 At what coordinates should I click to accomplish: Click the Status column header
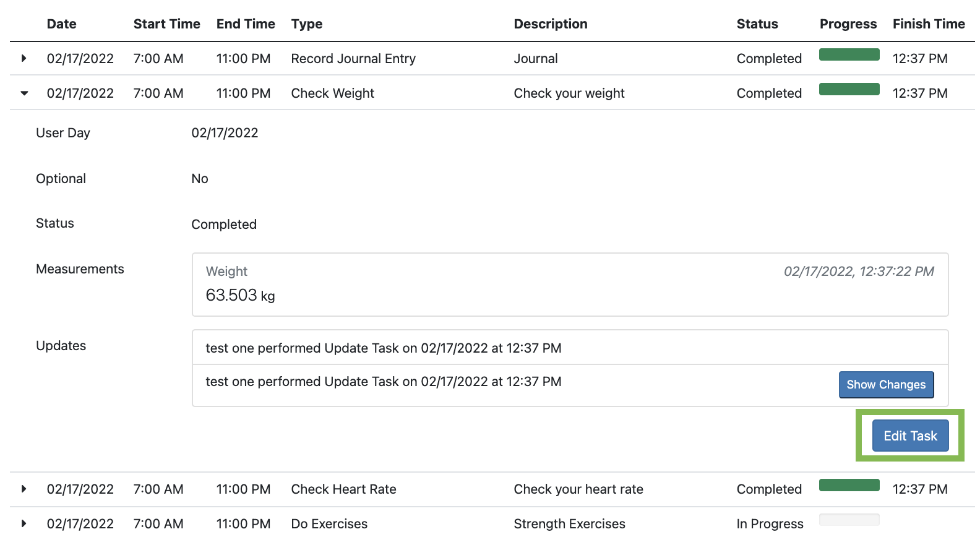pos(757,24)
